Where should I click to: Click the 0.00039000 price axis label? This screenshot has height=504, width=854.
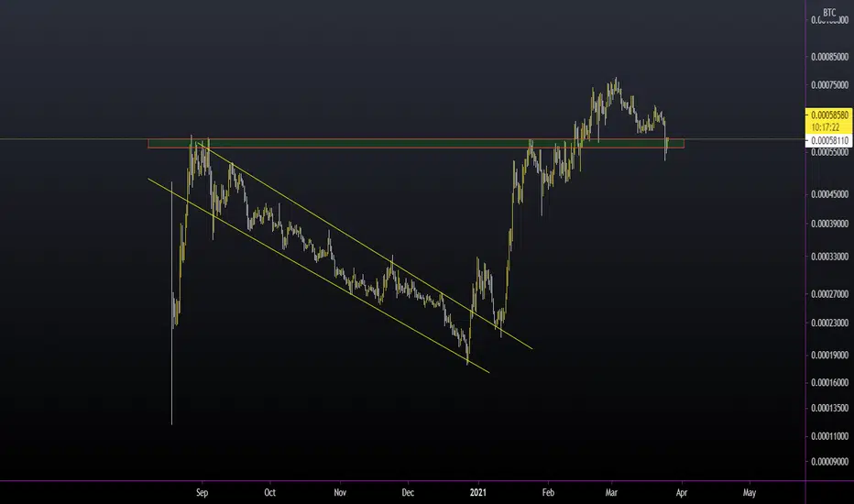[829, 224]
